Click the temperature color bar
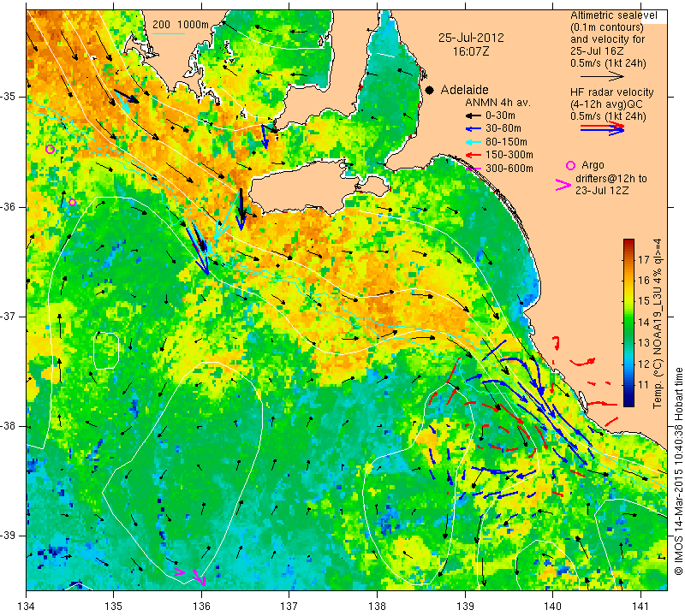The width and height of the screenshot is (685, 616). tap(628, 323)
